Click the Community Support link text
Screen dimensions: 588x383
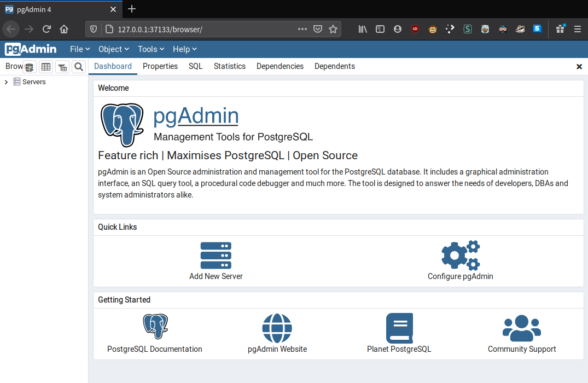click(522, 349)
